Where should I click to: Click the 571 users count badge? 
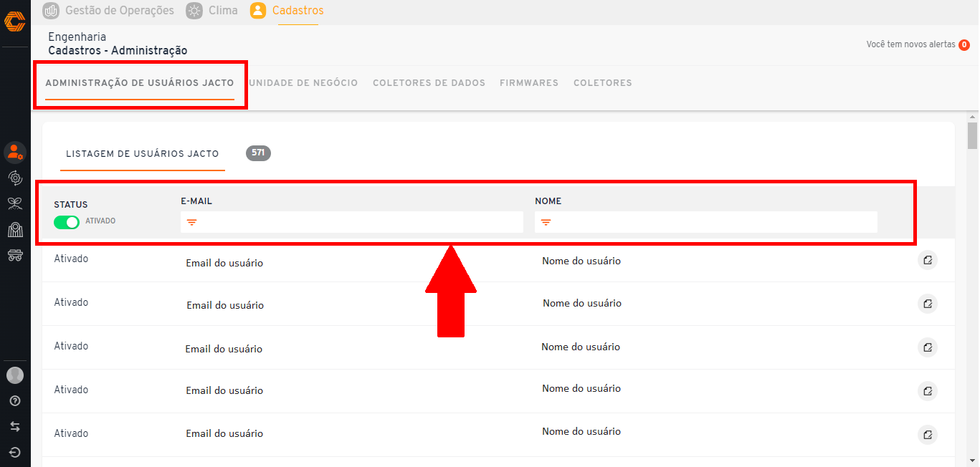point(258,153)
